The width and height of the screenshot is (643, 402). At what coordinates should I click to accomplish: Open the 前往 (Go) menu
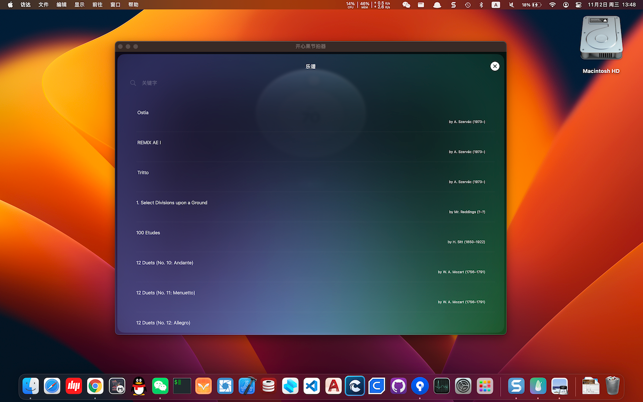click(97, 5)
